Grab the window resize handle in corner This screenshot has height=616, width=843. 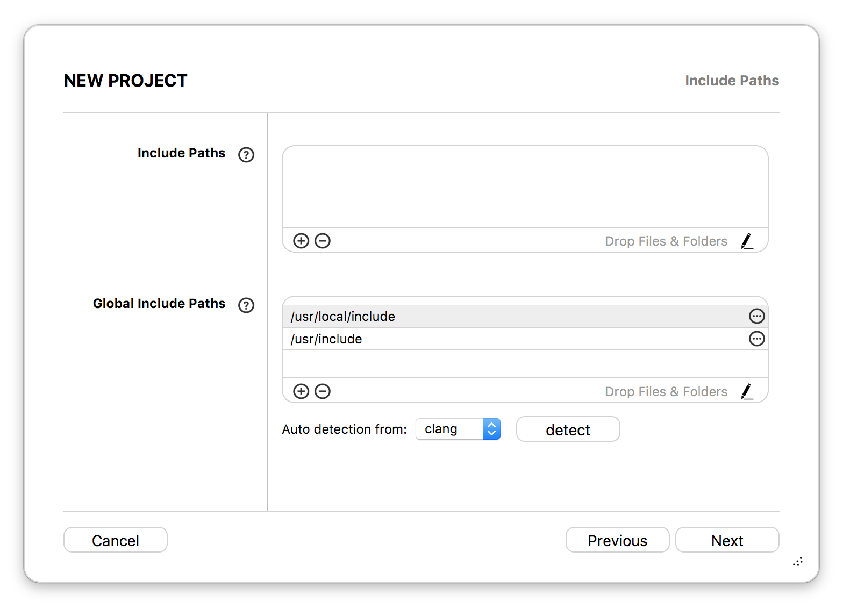(x=798, y=562)
